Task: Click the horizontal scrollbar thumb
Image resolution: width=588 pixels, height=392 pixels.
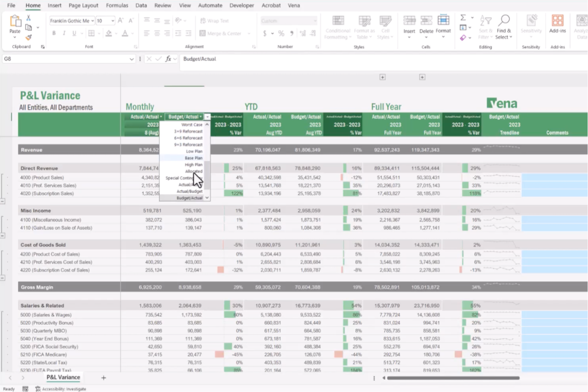Action: click(453, 378)
